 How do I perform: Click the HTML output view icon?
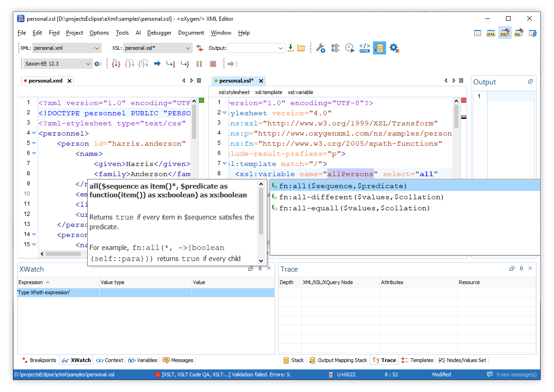(x=364, y=48)
